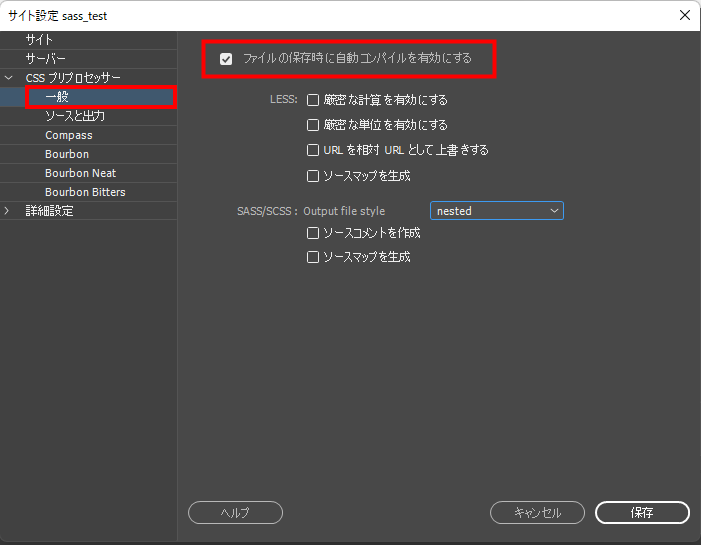Open Compass settings page

[68, 135]
